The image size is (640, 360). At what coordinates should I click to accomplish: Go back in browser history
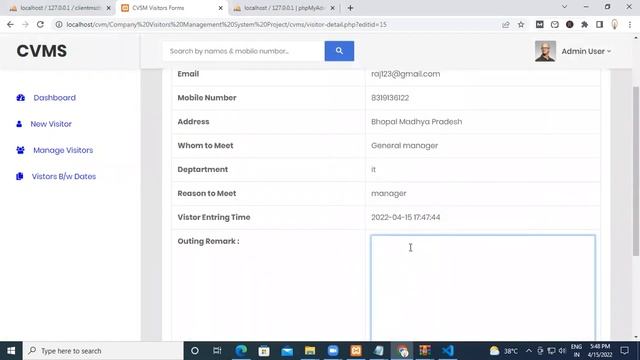pyautogui.click(x=10, y=24)
